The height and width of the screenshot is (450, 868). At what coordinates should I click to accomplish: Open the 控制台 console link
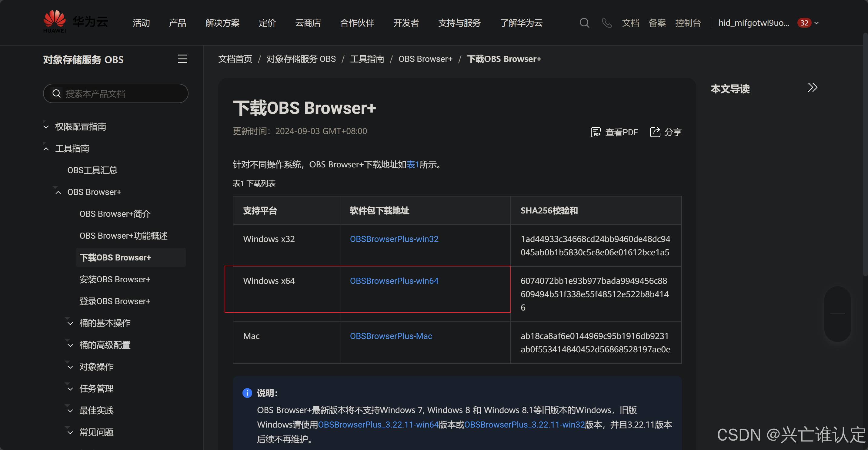688,23
